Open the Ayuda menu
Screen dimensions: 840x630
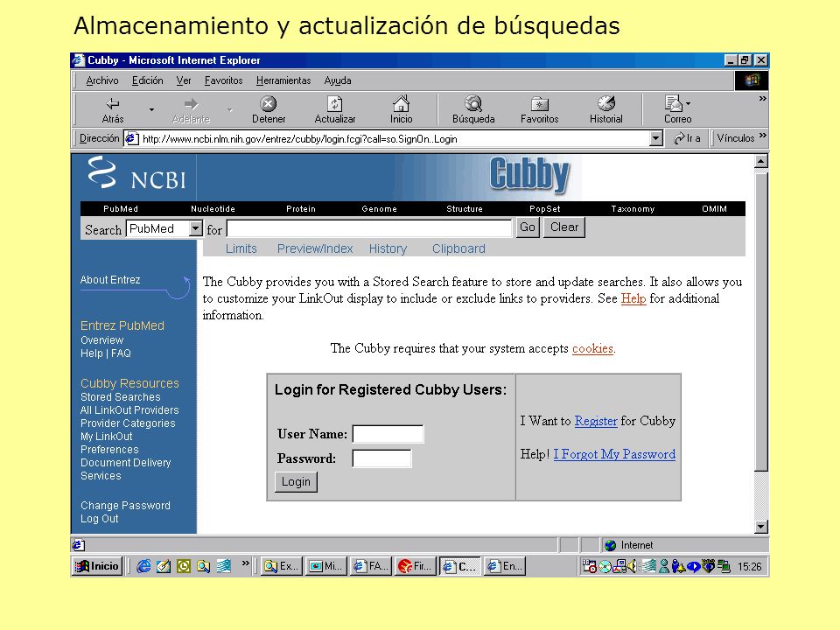(338, 80)
